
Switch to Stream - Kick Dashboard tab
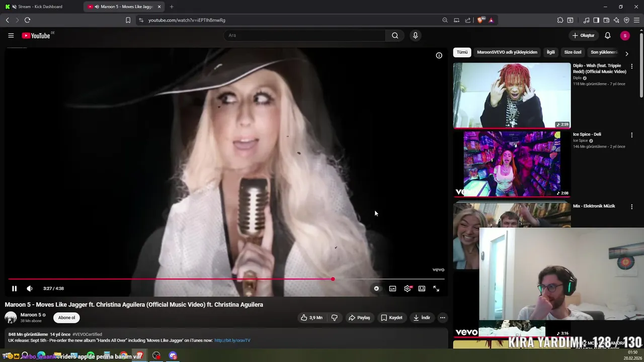41,7
